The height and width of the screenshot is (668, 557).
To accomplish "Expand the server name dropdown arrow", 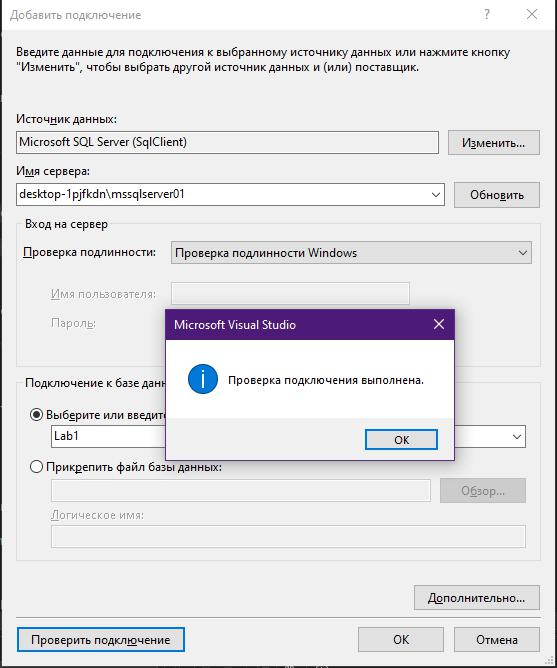I will [x=436, y=195].
